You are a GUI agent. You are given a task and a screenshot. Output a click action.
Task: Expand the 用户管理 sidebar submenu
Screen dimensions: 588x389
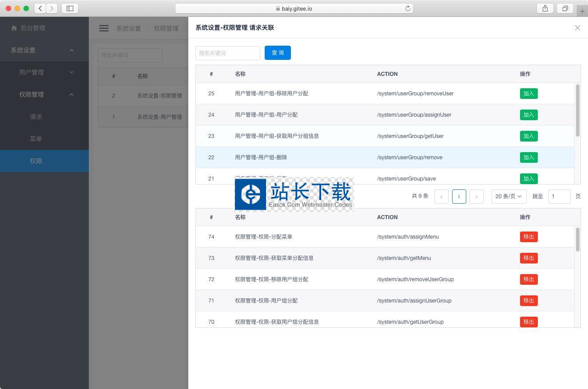click(x=44, y=72)
